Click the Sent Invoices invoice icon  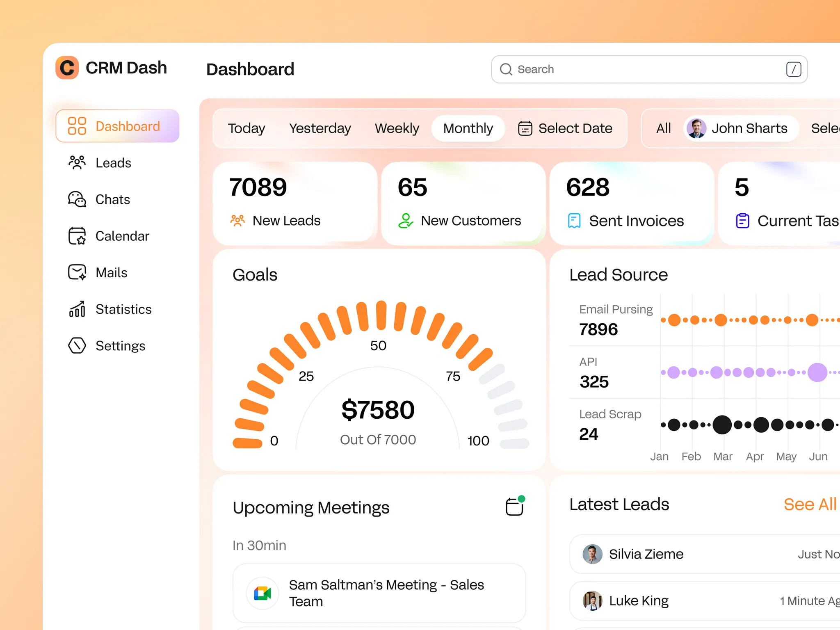click(x=575, y=221)
